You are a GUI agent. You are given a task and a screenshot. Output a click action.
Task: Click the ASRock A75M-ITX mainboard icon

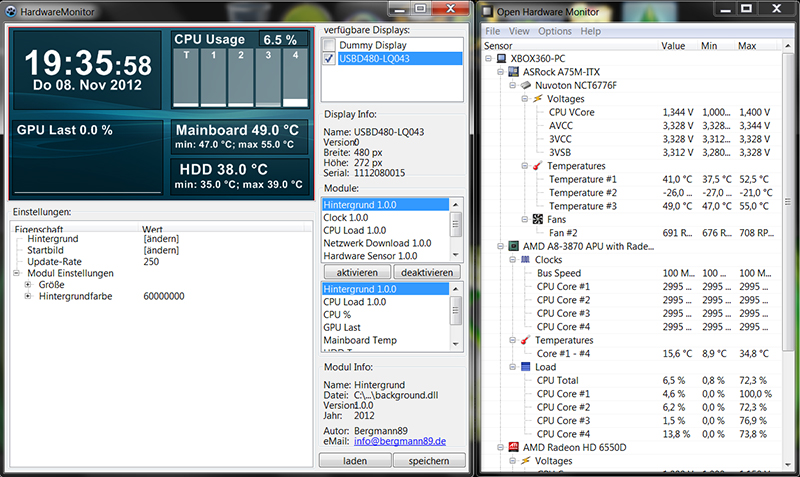point(514,72)
